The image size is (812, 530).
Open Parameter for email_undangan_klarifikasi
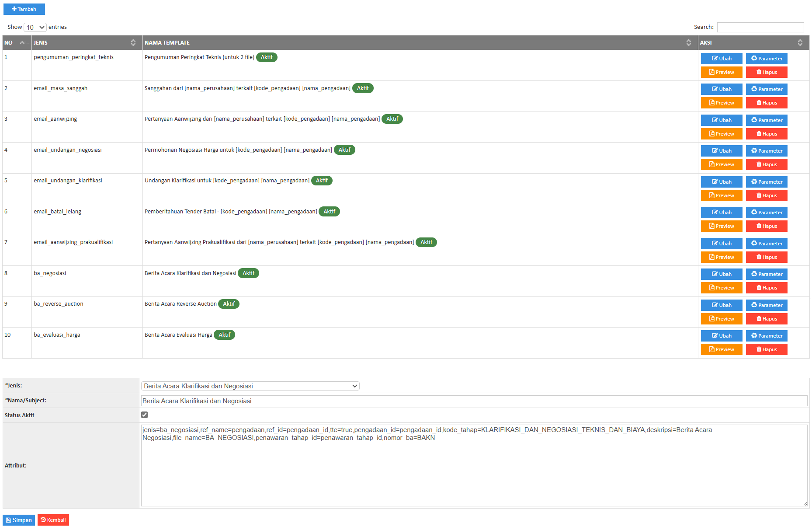767,182
